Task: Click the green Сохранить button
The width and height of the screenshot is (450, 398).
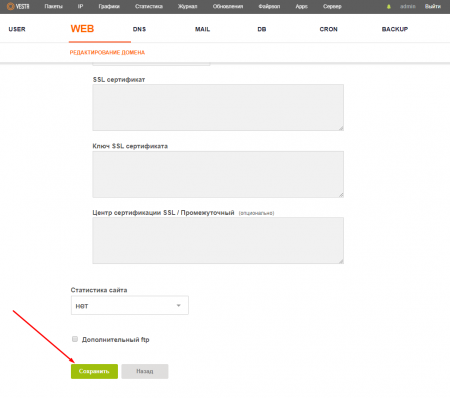Action: [x=94, y=371]
